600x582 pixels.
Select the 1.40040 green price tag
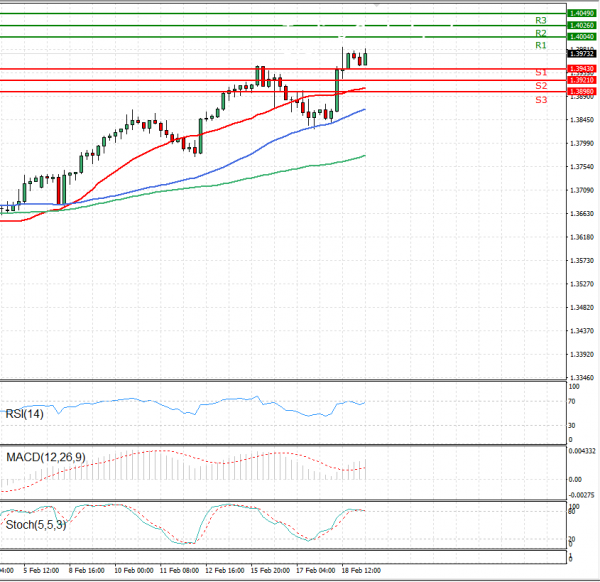[582, 37]
